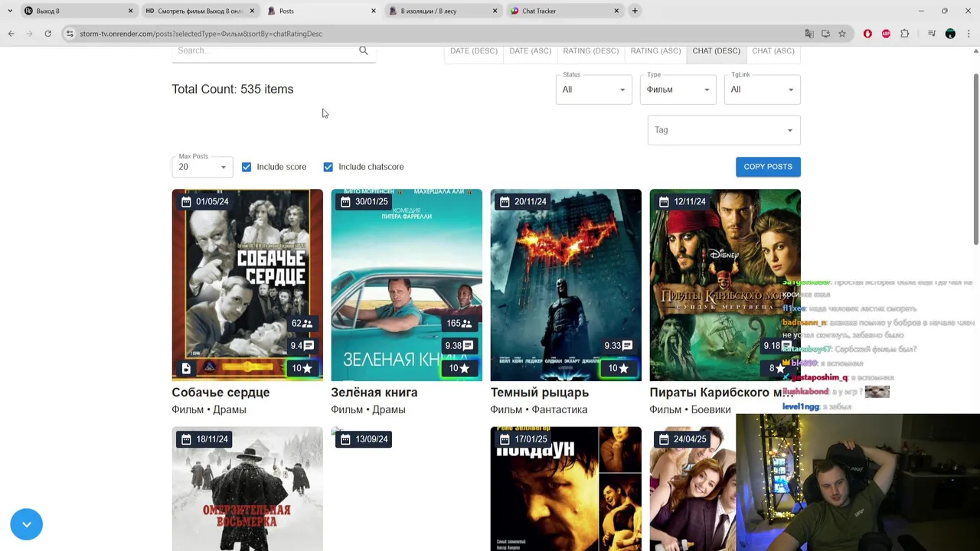Open the Max Posts dropdown
This screenshot has width=980, height=551.
click(x=203, y=166)
